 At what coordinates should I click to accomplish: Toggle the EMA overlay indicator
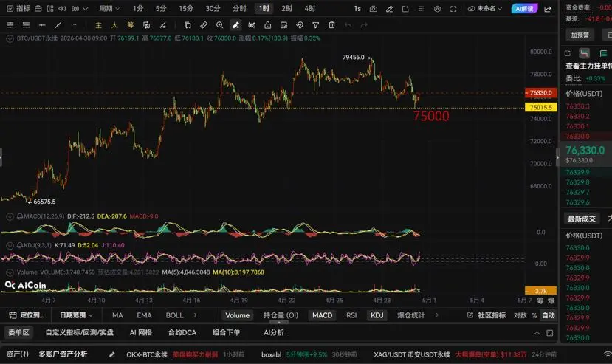[144, 315]
